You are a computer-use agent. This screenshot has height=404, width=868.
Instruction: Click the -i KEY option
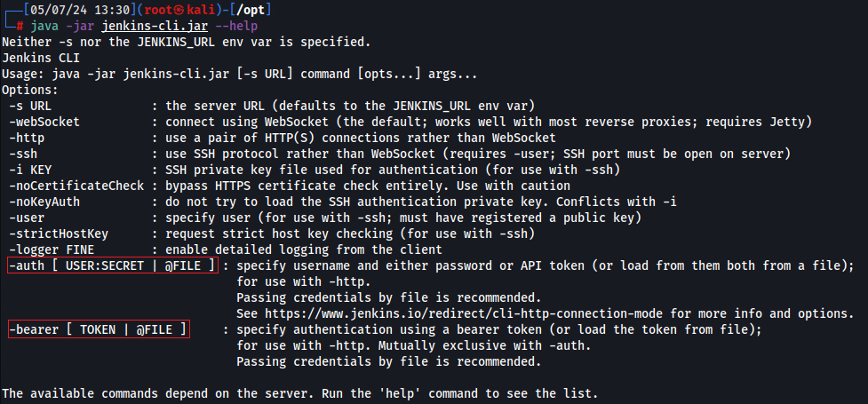click(31, 170)
